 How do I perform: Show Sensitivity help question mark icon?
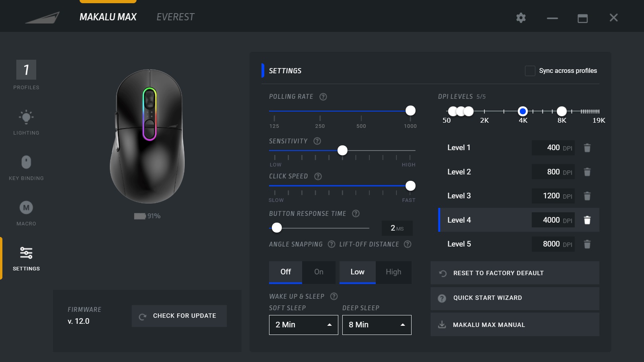coord(317,141)
